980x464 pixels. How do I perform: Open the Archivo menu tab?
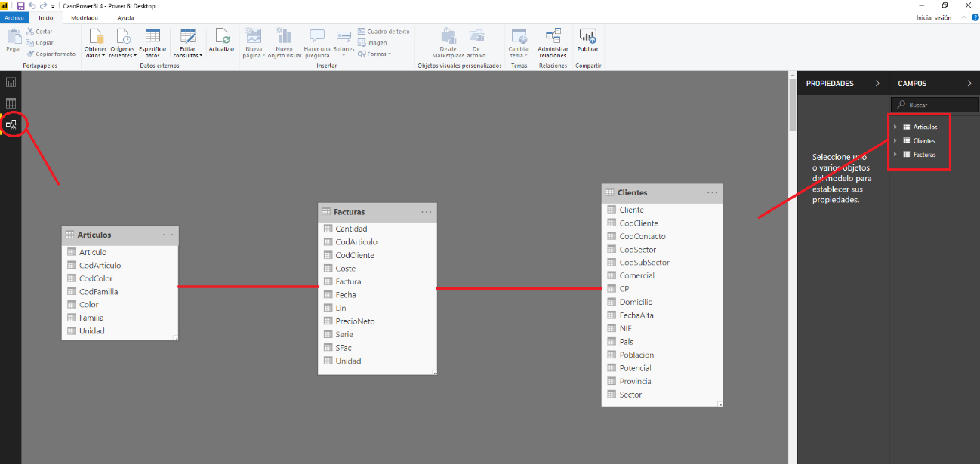coord(14,17)
